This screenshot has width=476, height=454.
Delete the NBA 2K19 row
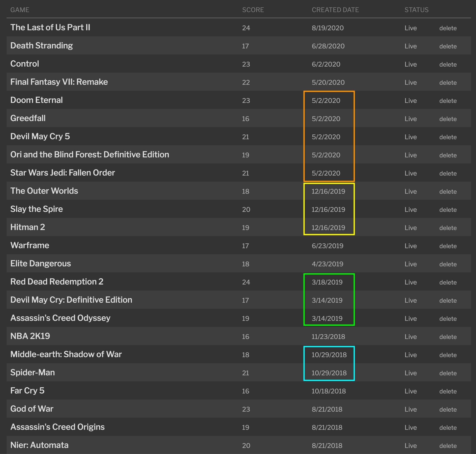click(448, 337)
